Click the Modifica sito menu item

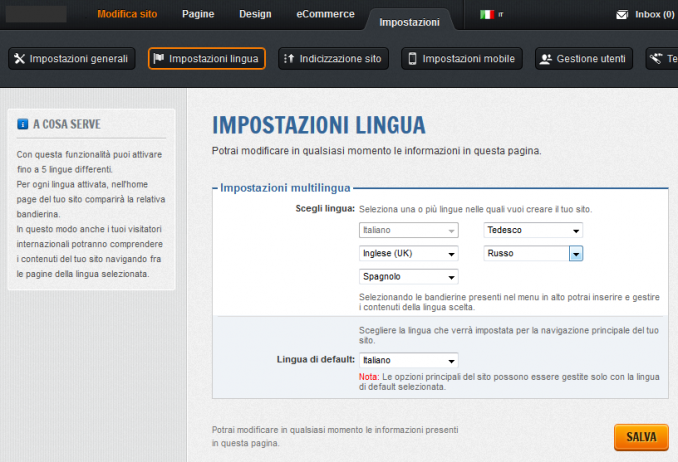pos(127,14)
